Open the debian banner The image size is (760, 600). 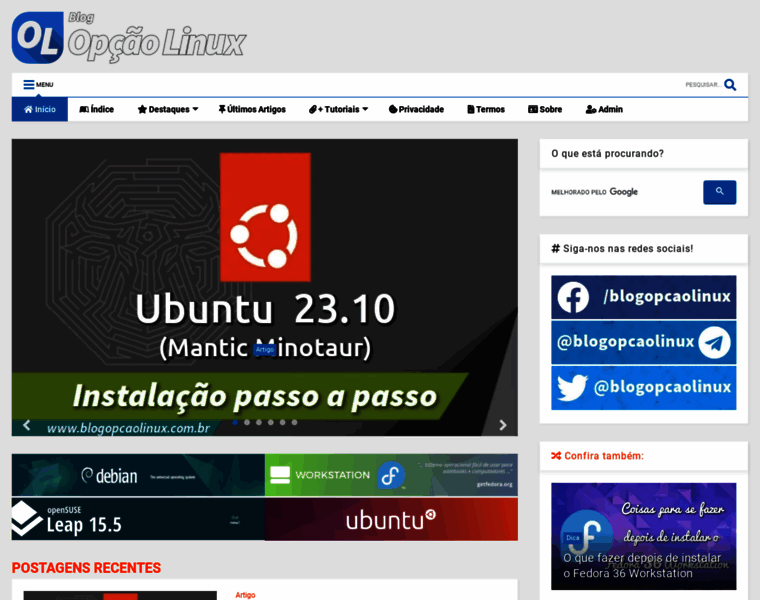tap(138, 475)
